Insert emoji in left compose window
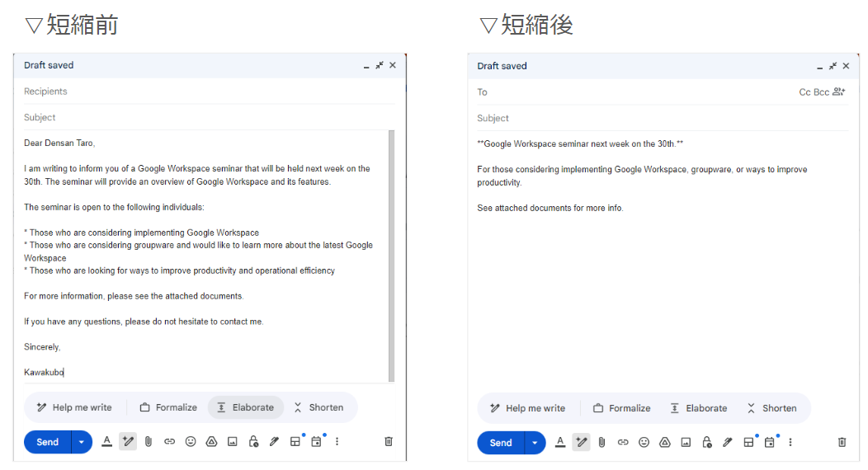The height and width of the screenshot is (470, 868). coord(191,441)
